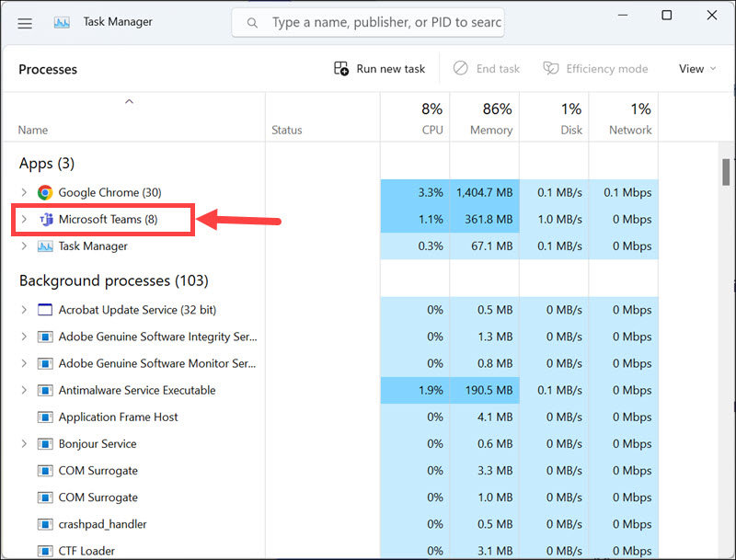Sort processes by CPU column

(415, 118)
